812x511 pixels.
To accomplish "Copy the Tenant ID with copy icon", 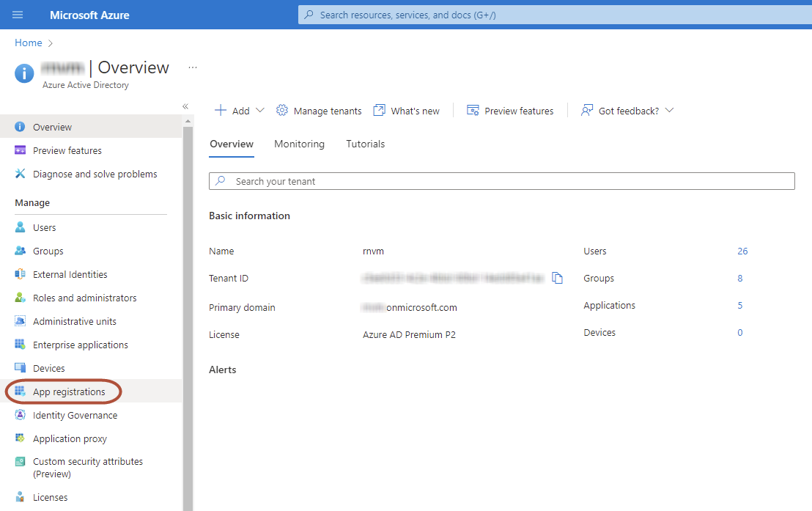I will (557, 279).
